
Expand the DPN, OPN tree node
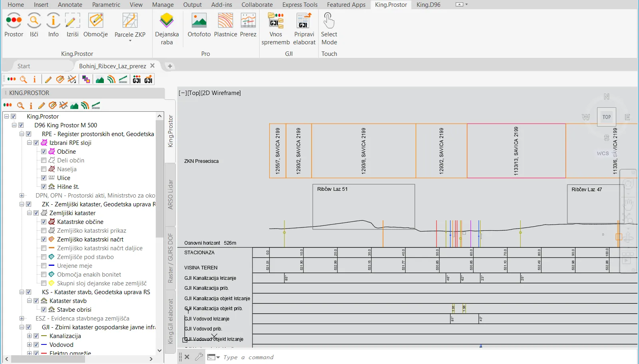pos(22,196)
